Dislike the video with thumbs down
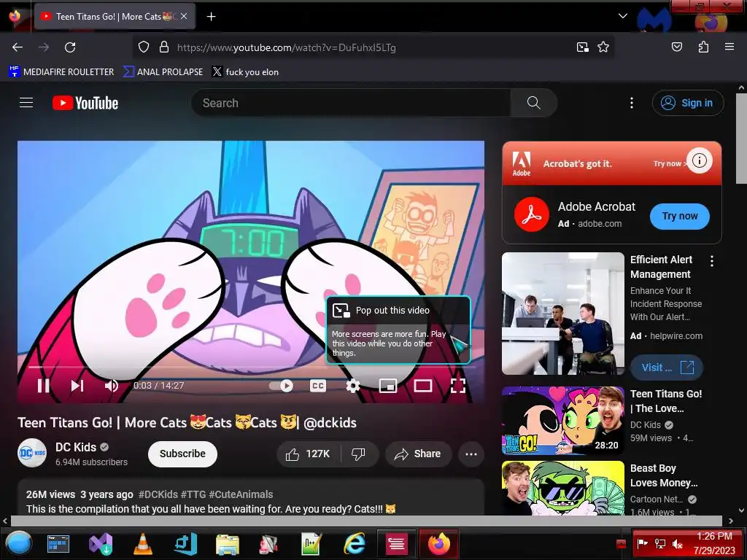The height and width of the screenshot is (560, 747). point(359,454)
